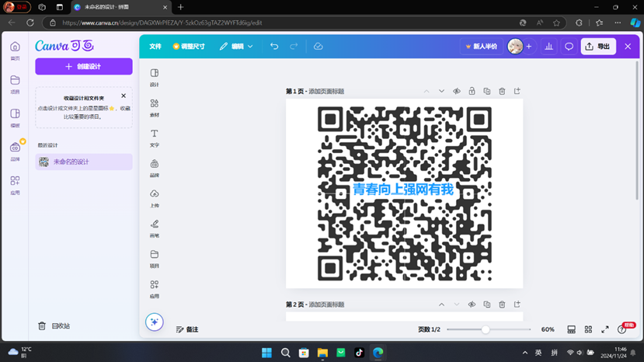This screenshot has height=362, width=644.
Task: Click the 导出 (Export) button
Action: pyautogui.click(x=598, y=47)
